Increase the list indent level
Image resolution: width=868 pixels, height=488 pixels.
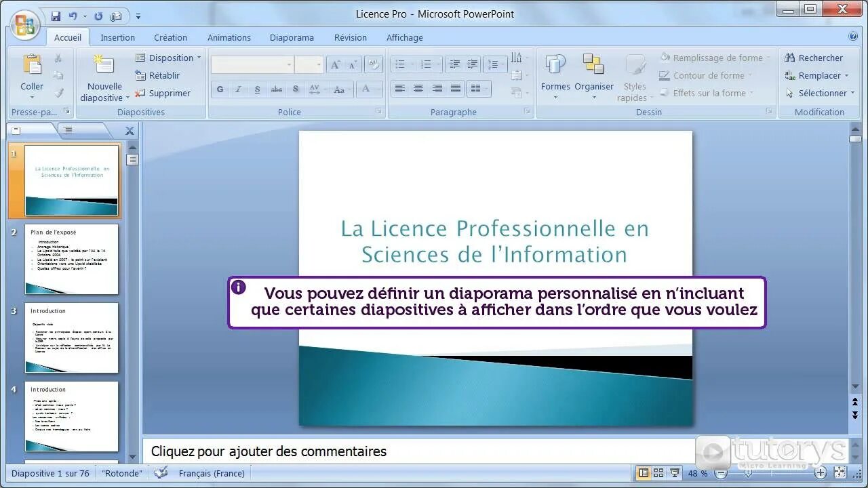[473, 65]
